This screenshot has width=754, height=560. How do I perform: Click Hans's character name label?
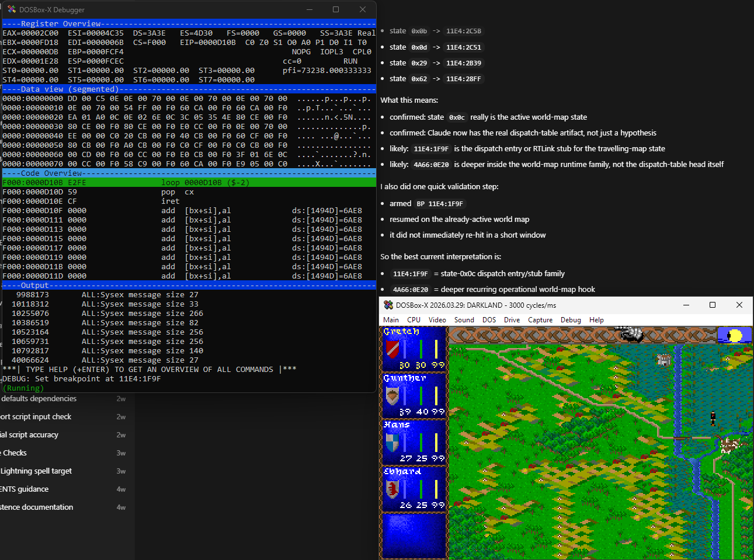(x=397, y=425)
